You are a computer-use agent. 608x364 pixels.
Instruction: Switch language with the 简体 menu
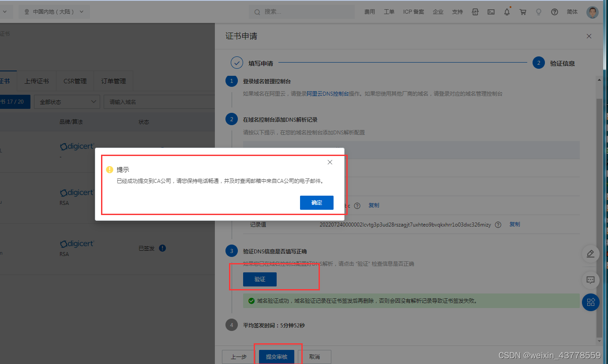[x=572, y=12]
